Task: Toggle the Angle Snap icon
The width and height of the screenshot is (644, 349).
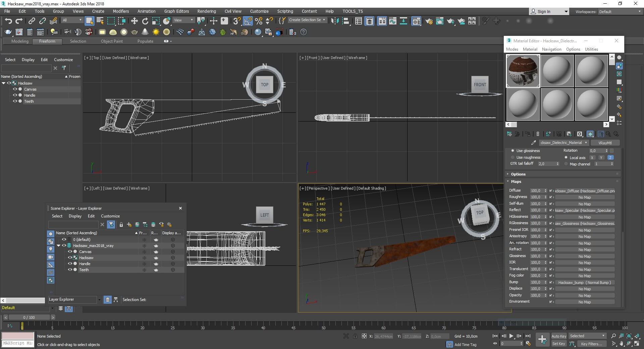Action: coord(248,21)
